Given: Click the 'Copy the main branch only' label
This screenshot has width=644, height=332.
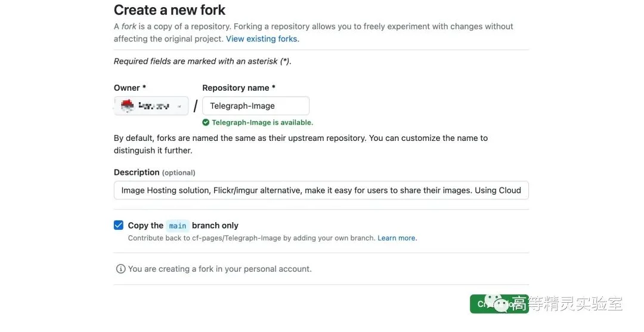Looking at the screenshot, I should (x=183, y=226).
